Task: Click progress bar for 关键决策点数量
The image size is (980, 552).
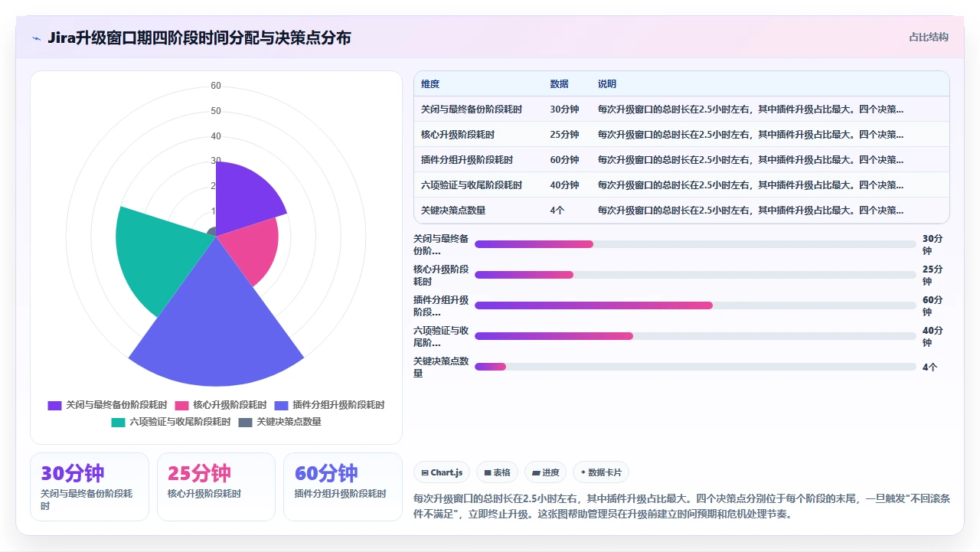Action: [695, 367]
